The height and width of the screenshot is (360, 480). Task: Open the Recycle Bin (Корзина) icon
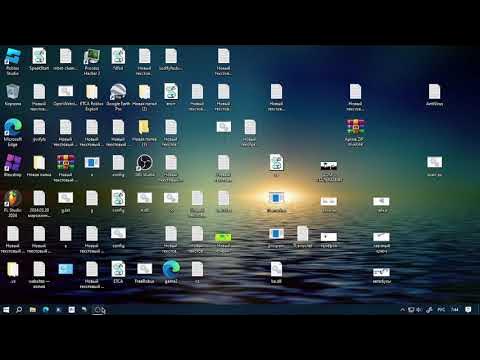(x=13, y=95)
